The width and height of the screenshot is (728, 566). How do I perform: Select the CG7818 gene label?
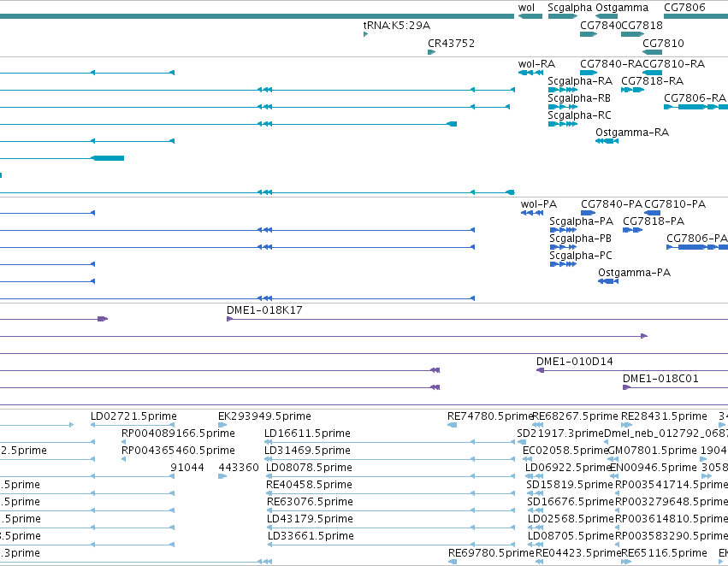tap(642, 26)
